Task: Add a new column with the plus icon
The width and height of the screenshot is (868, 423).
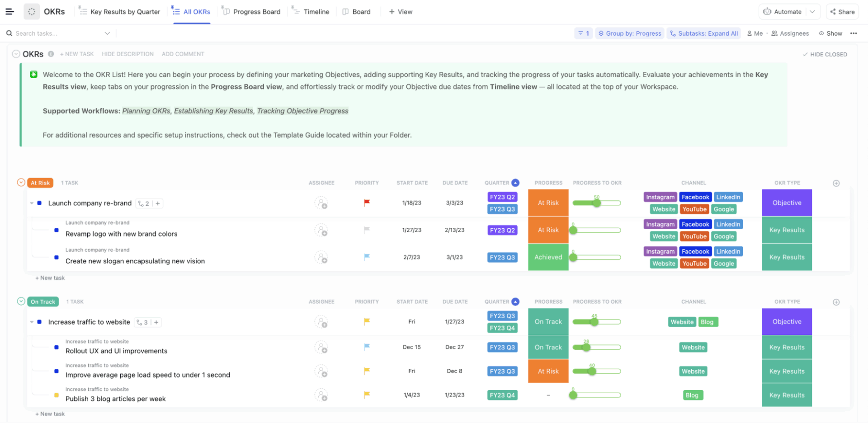Action: click(x=836, y=183)
